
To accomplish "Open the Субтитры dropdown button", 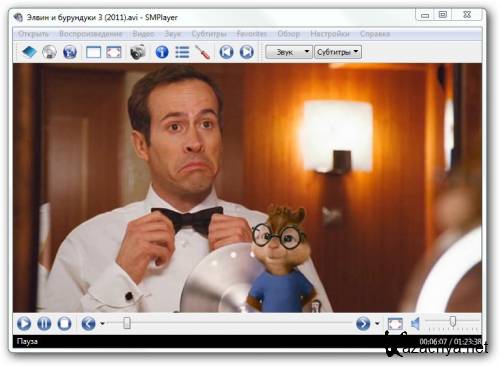I will coord(338,52).
